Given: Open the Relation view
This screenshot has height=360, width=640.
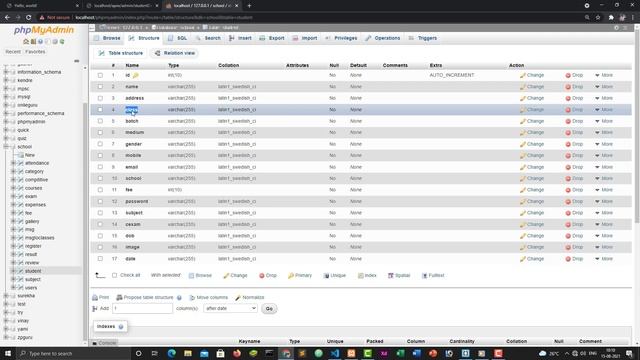Looking at the screenshot, I should coord(175,53).
